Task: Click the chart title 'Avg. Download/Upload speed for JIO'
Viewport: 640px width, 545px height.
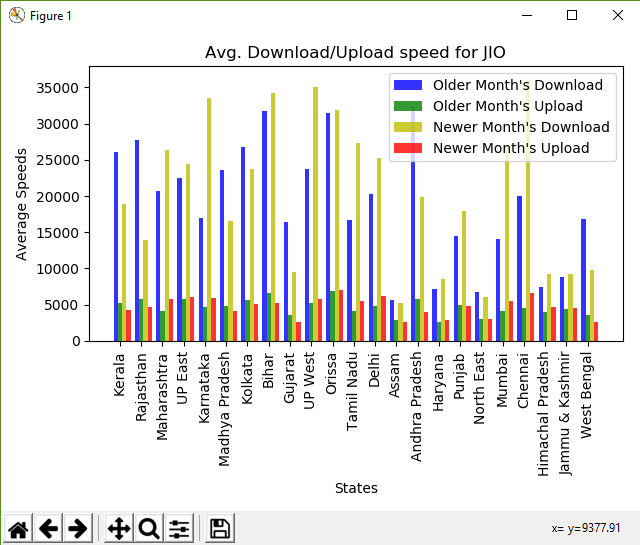Action: [355, 53]
